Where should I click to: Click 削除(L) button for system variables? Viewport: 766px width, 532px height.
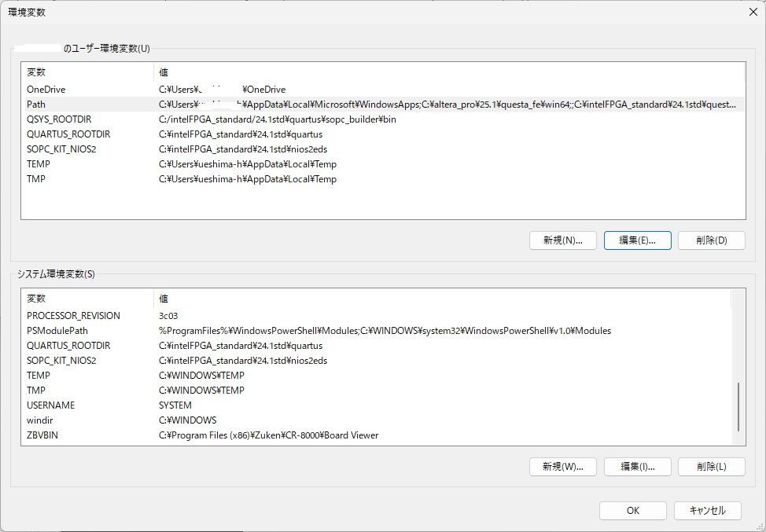pos(711,467)
